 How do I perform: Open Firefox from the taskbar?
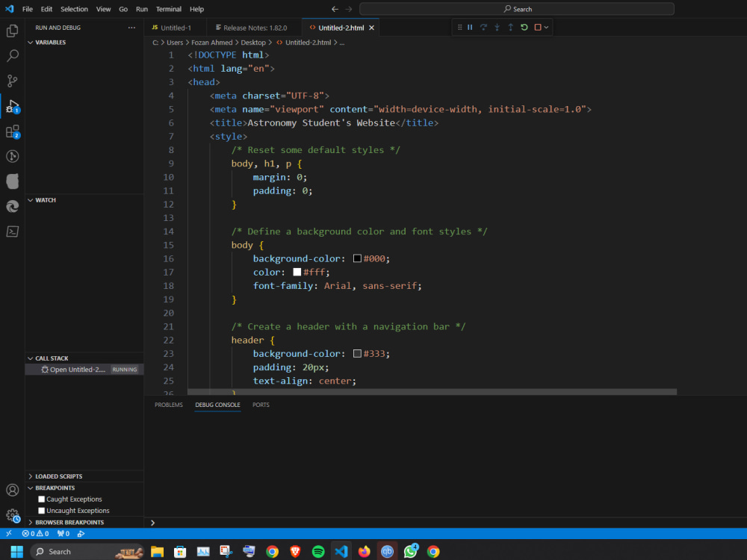365,552
